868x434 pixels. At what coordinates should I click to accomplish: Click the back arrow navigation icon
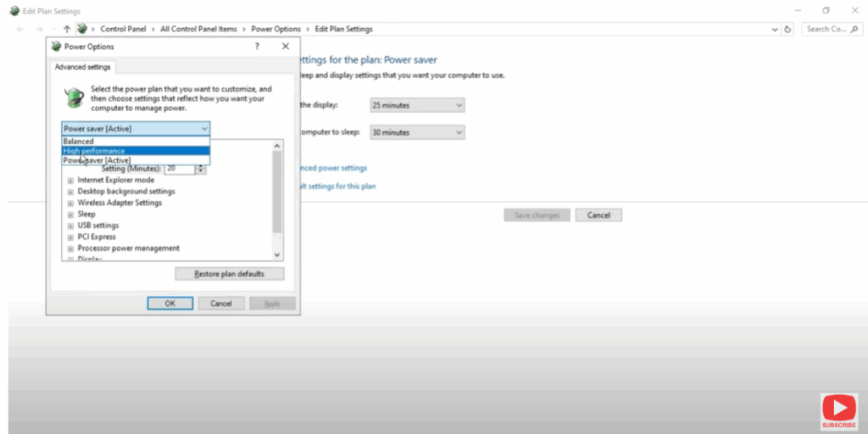20,29
